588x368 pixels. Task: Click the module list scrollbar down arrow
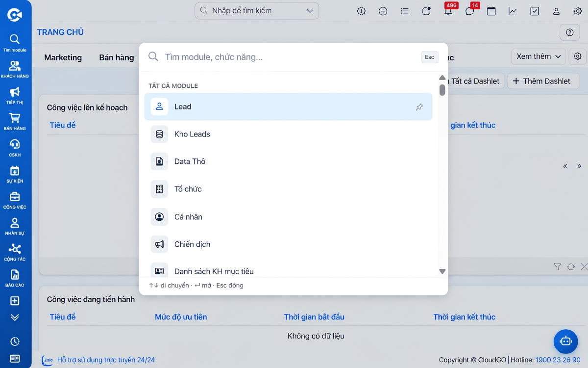[442, 271]
